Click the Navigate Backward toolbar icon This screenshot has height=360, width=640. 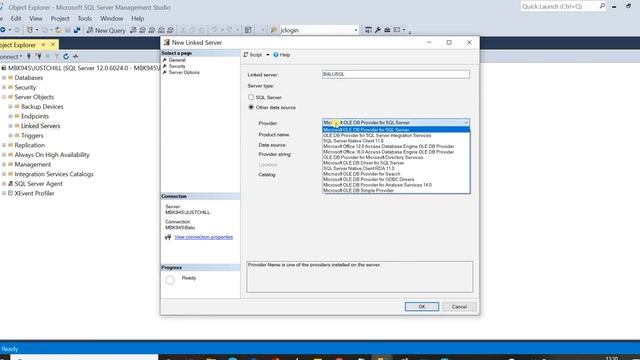coord(2,30)
